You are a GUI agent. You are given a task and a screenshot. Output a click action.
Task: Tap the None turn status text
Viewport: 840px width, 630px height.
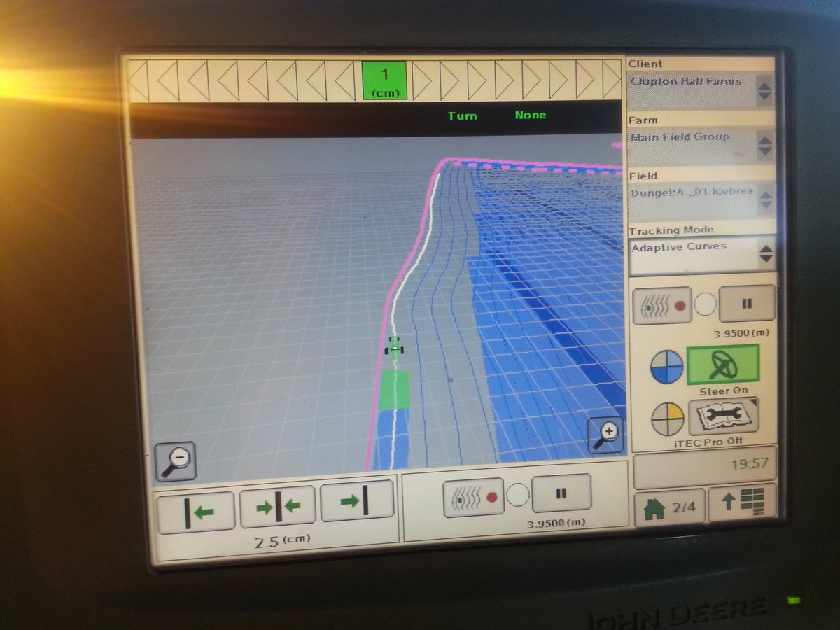pyautogui.click(x=531, y=115)
